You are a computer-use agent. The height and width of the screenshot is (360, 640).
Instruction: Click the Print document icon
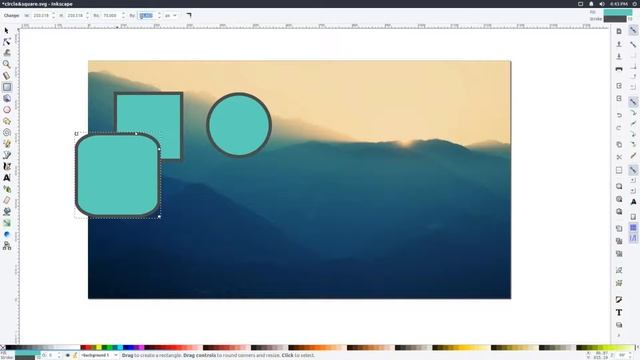click(x=619, y=69)
